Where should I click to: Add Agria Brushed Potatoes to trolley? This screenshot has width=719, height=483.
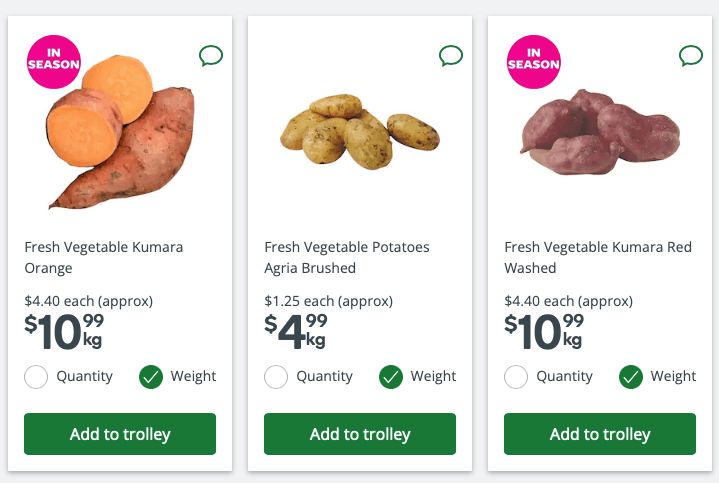click(360, 434)
